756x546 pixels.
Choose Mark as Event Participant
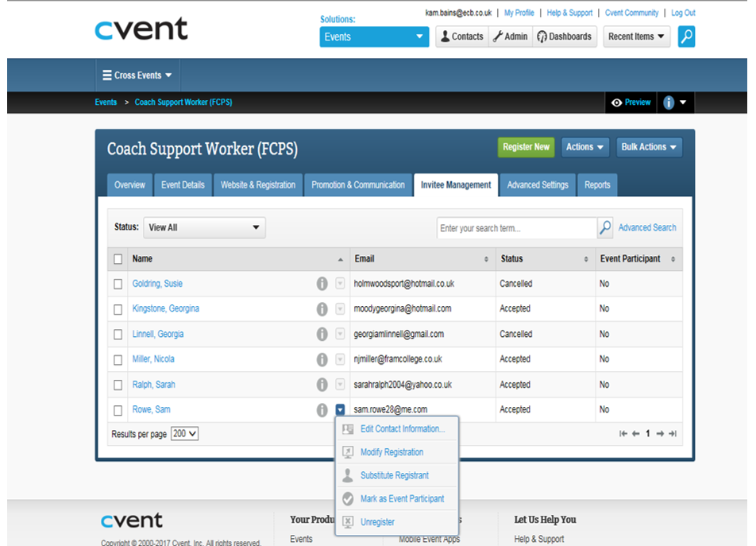coord(397,499)
